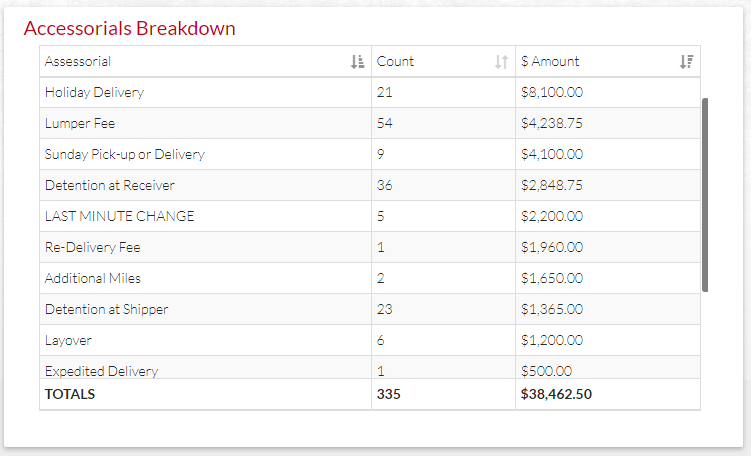Click the Count column sort arrows
751x456 pixels.
point(501,62)
